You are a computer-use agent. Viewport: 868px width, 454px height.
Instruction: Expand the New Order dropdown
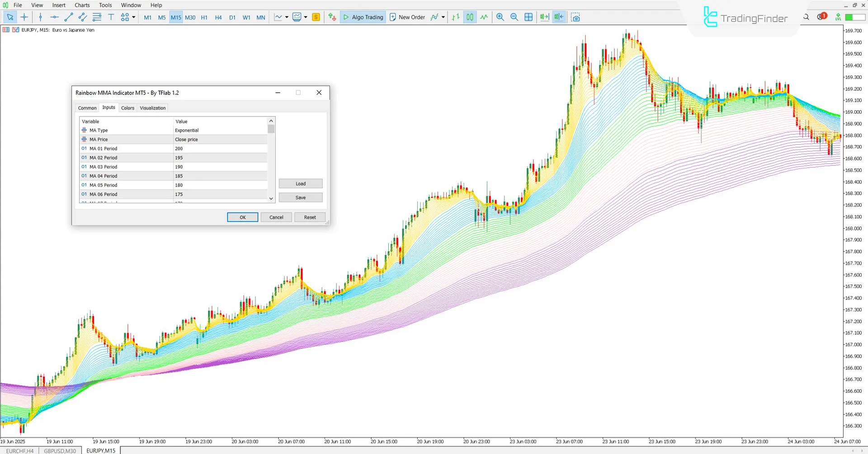(x=443, y=17)
